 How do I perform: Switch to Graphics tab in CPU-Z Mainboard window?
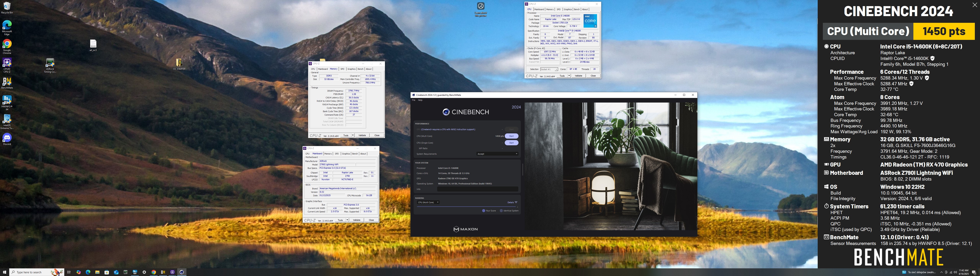(346, 154)
